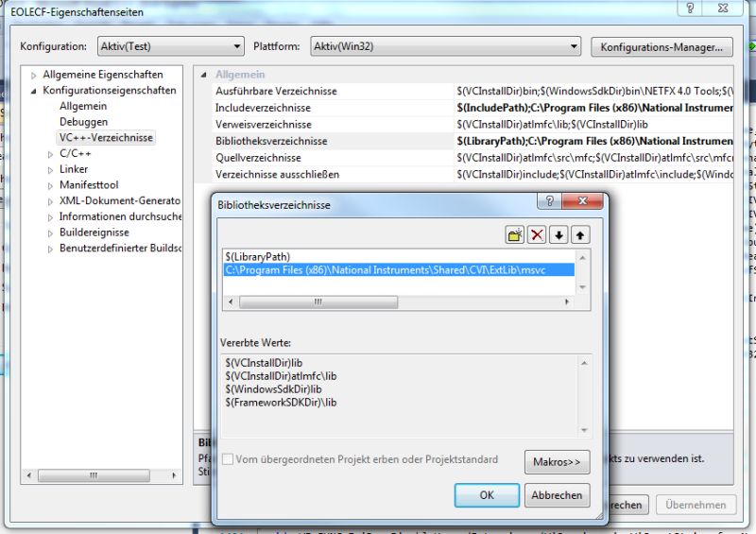Click the new folder line icon

pos(514,235)
